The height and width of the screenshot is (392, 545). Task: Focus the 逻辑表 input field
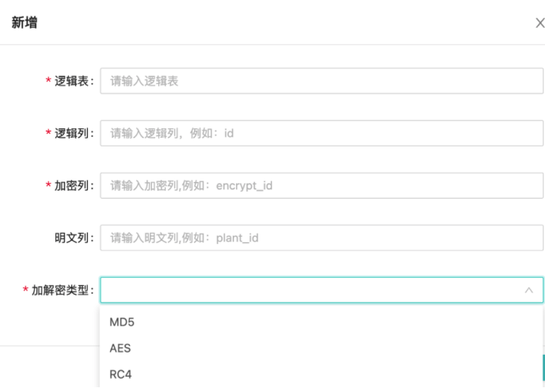coord(321,81)
